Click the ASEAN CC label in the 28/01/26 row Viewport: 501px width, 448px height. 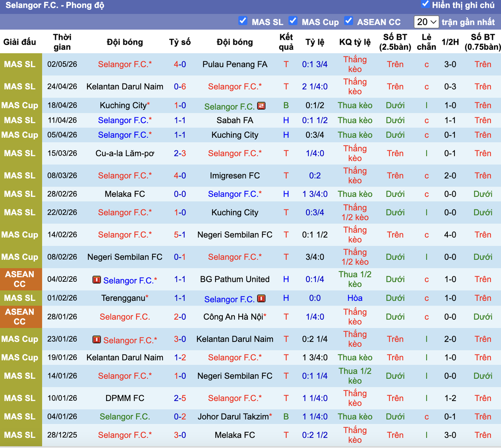coord(20,317)
